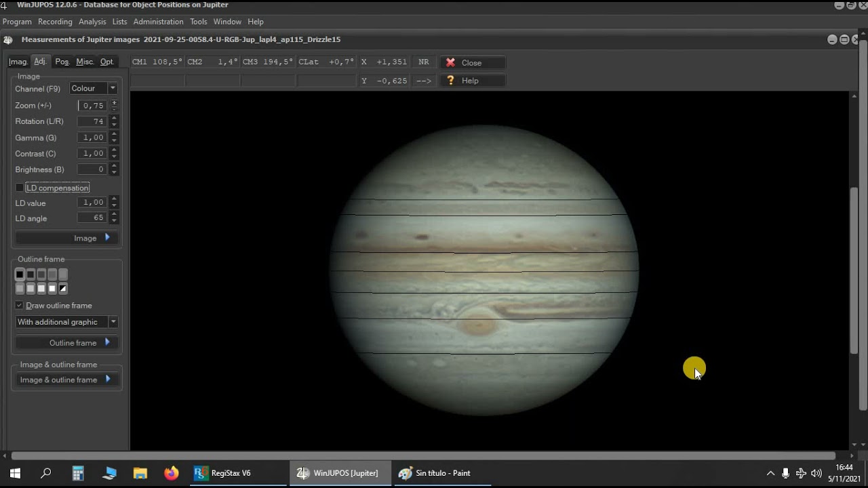Screen dimensions: 868x488
Task: Open the With additional graphic dropdown
Action: pos(113,322)
